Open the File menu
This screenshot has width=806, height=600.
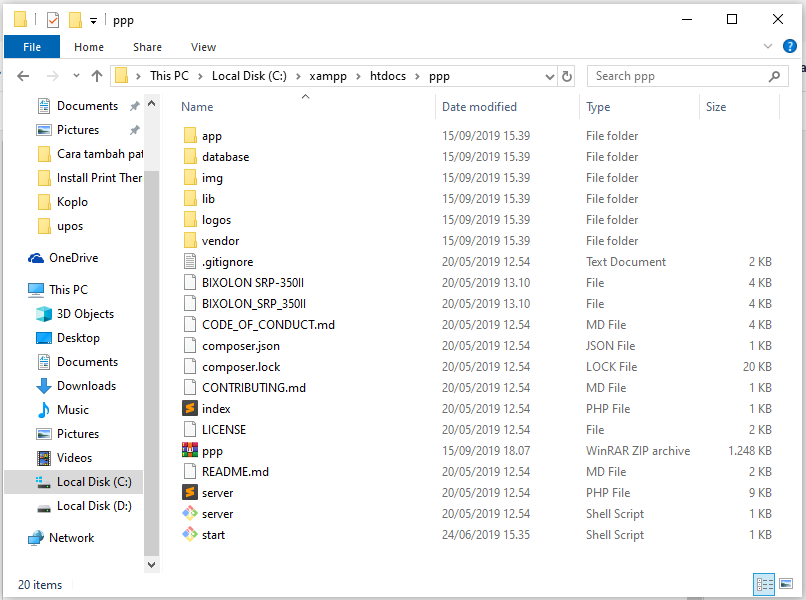coord(31,46)
